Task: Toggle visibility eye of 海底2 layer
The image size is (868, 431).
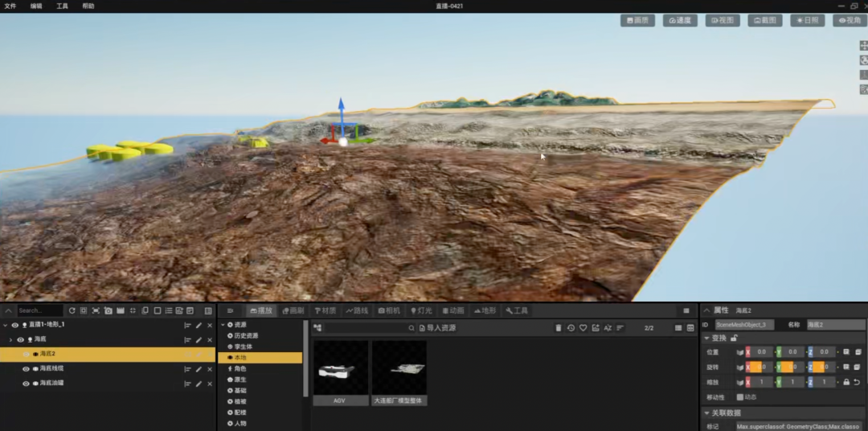Action: pyautogui.click(x=26, y=354)
